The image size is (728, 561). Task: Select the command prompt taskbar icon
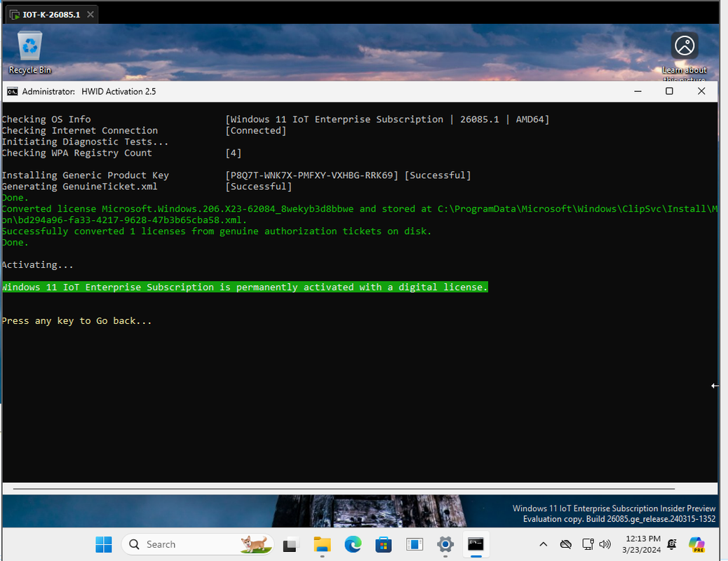tap(476, 544)
